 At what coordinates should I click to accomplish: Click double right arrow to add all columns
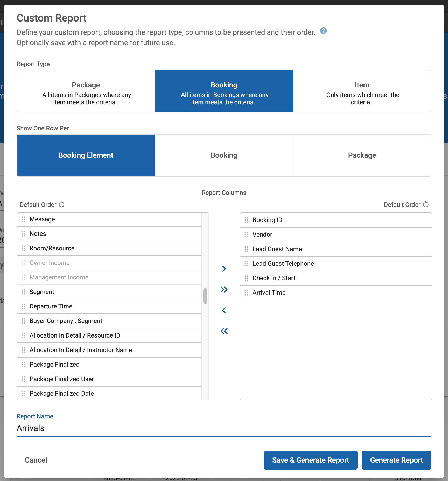224,290
